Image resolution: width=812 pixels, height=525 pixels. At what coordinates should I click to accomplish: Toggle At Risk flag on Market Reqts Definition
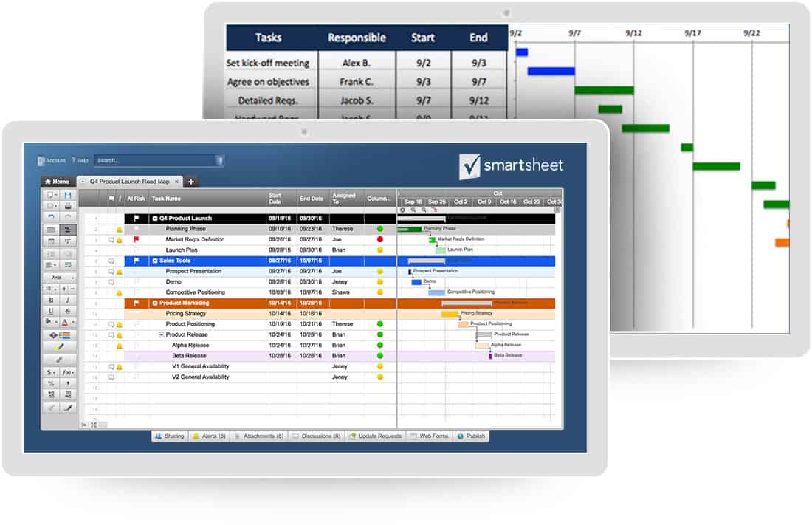coord(137,239)
